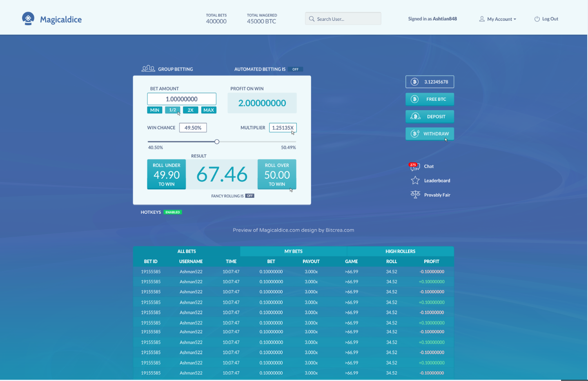
Task: Click the GAME column header
Action: [x=352, y=261]
